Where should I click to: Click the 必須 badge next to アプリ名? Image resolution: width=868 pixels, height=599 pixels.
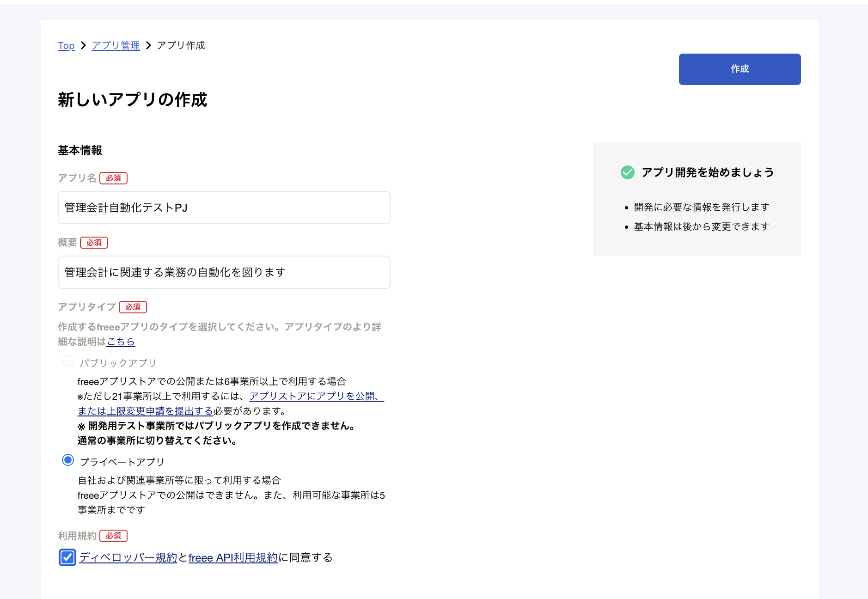tap(113, 178)
